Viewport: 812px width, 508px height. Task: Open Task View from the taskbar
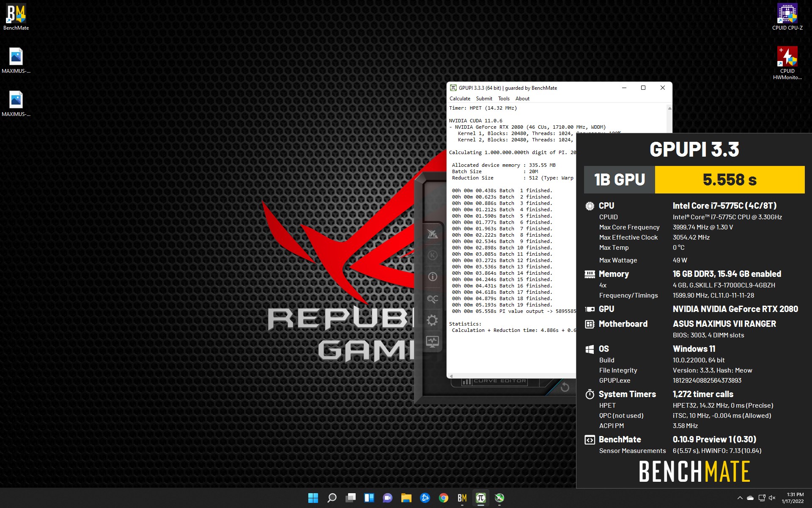coord(351,498)
